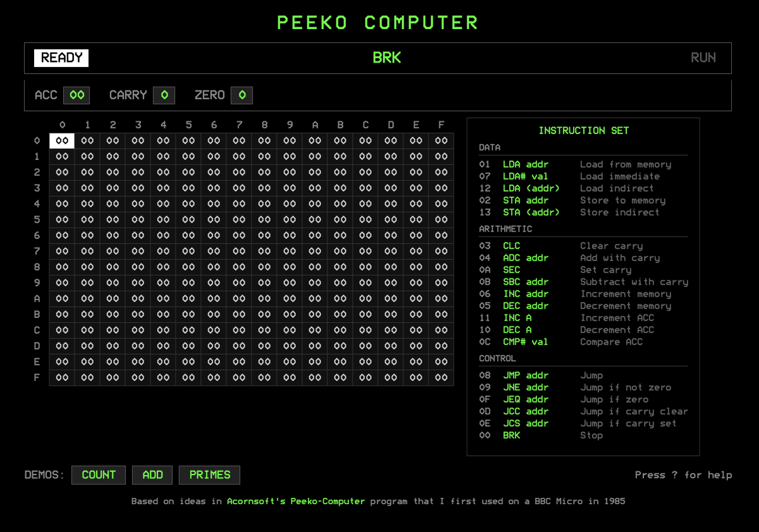Click the 'Press ? for help' text
This screenshot has width=759, height=532.
pyautogui.click(x=683, y=475)
